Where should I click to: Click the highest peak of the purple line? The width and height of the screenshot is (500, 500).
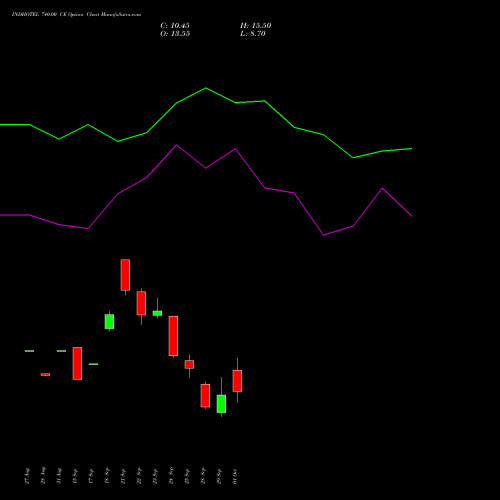(177, 145)
